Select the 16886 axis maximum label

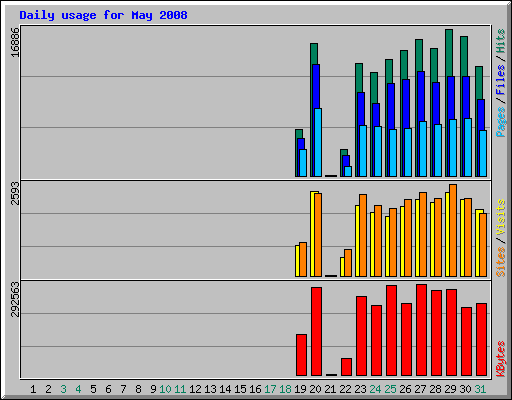pos(15,42)
